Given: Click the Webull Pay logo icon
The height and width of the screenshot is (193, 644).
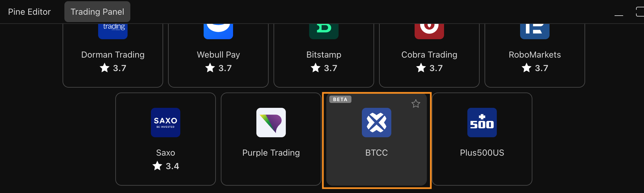Looking at the screenshot, I should [218, 31].
